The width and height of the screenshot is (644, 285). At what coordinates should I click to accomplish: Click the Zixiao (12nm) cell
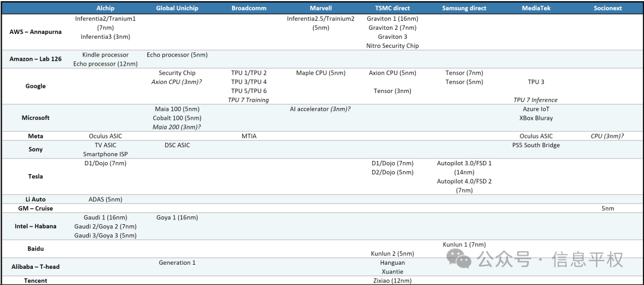392,280
